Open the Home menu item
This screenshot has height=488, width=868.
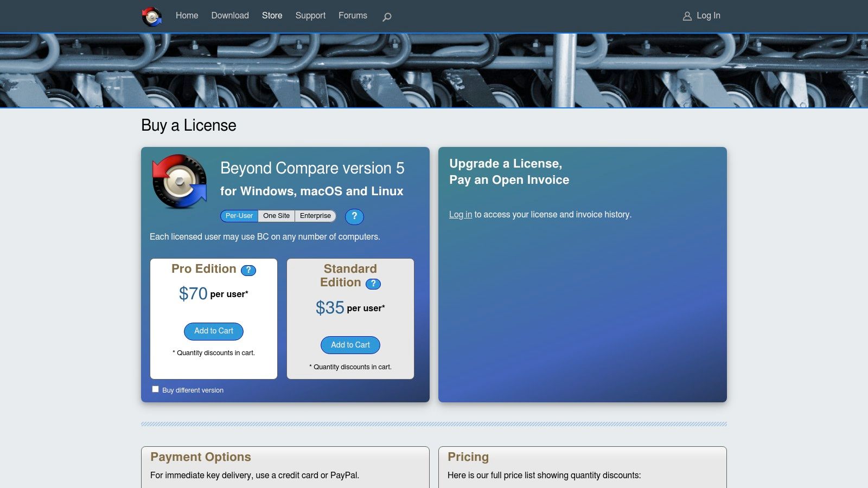[187, 16]
